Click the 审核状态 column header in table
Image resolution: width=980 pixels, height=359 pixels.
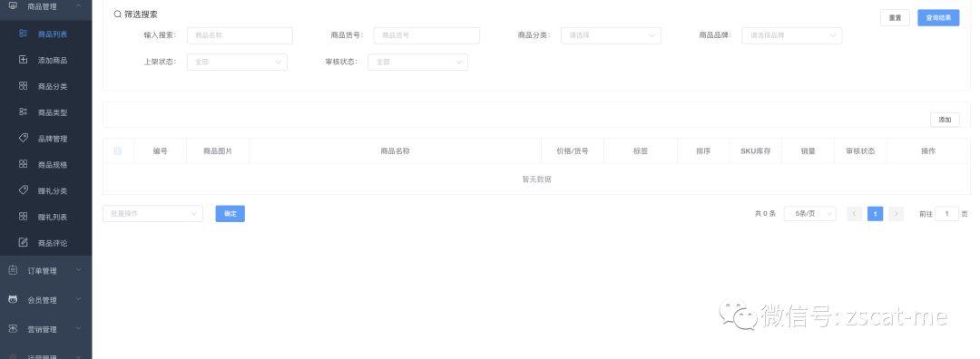pos(860,151)
